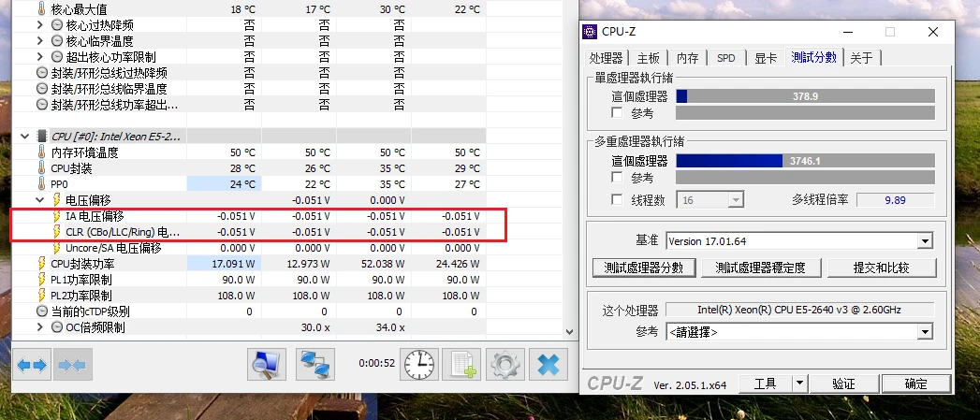Screen dimensions: 980x420
Task: Switch to the 内存 tab
Action: click(688, 57)
